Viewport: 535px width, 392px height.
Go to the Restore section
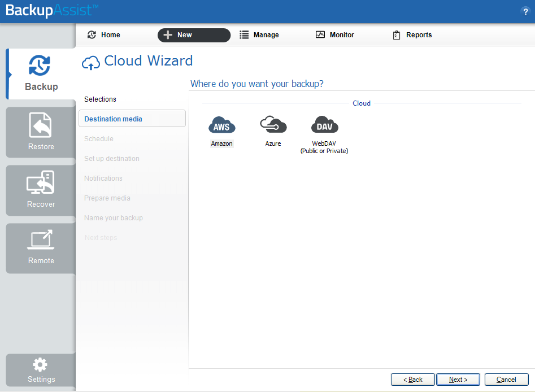(41, 132)
